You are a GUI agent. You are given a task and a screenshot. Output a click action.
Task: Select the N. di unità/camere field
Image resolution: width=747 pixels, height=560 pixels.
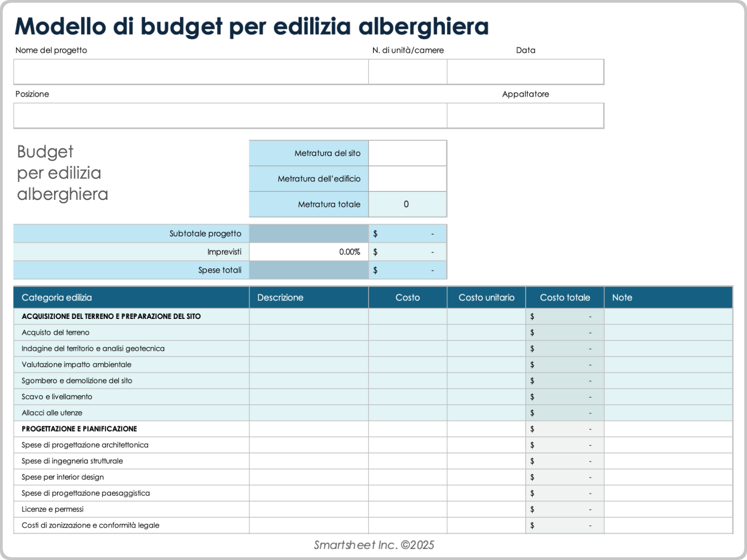(x=407, y=72)
